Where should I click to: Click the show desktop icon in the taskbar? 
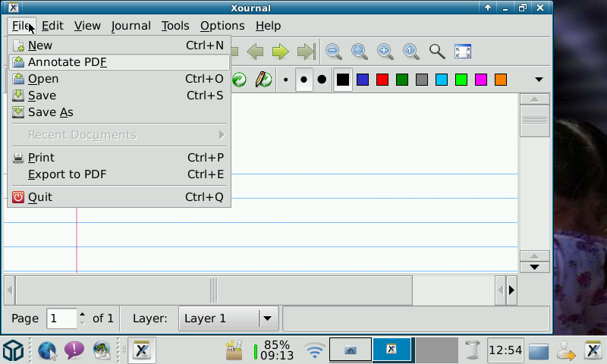pyautogui.click(x=539, y=351)
